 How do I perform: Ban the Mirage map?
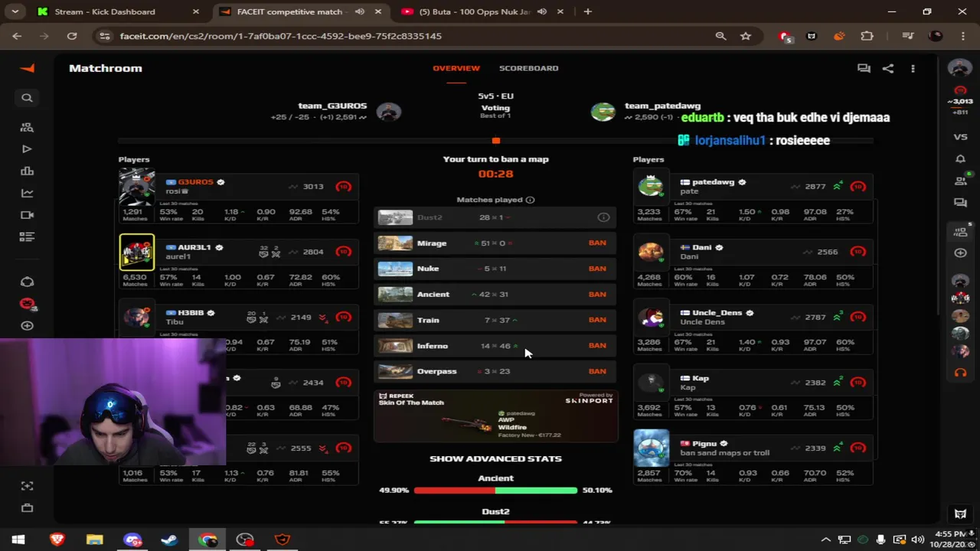[x=597, y=243]
